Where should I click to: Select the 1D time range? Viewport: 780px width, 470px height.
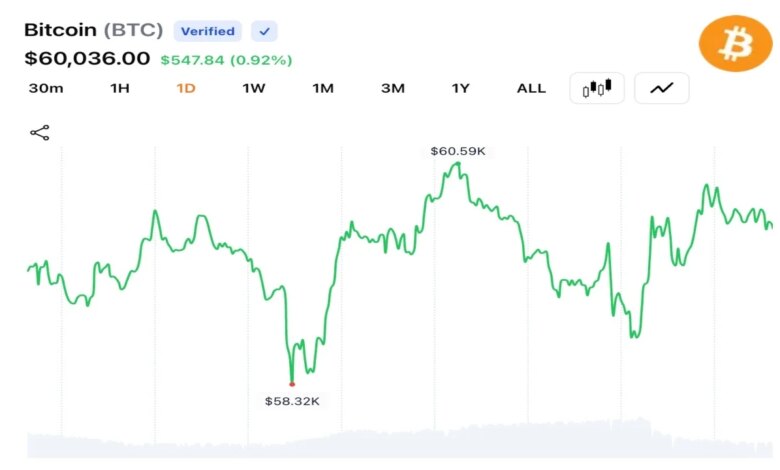(x=186, y=89)
